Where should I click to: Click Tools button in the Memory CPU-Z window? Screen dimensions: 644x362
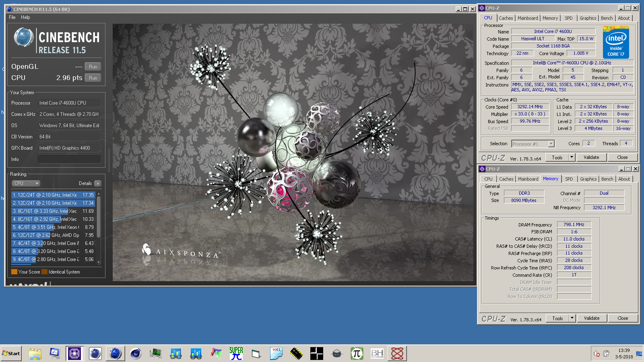point(557,318)
